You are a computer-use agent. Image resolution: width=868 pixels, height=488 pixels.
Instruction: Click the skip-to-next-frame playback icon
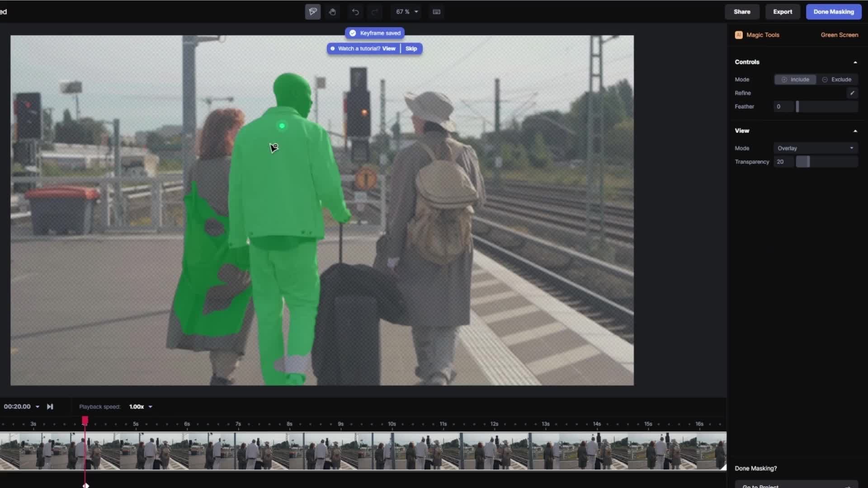click(x=50, y=407)
